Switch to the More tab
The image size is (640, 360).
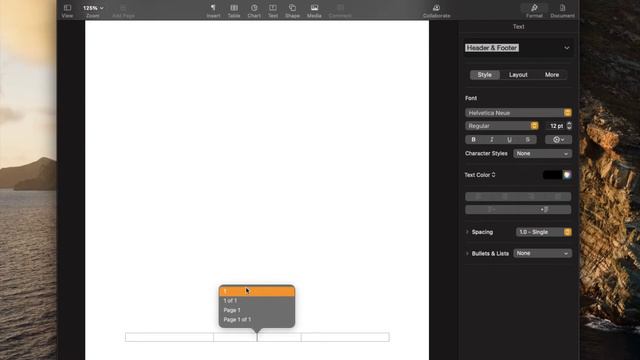pyautogui.click(x=551, y=75)
